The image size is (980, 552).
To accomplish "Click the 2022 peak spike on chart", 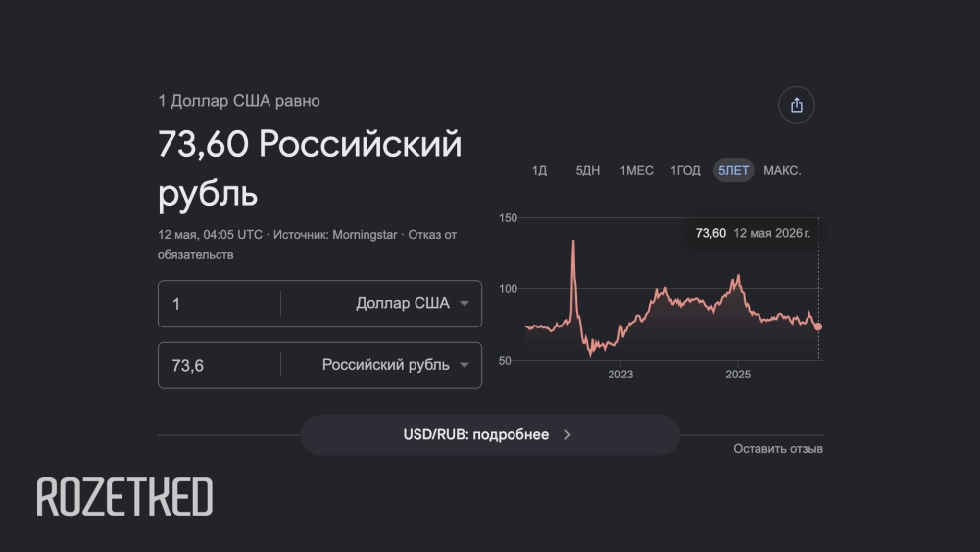I will click(x=573, y=244).
